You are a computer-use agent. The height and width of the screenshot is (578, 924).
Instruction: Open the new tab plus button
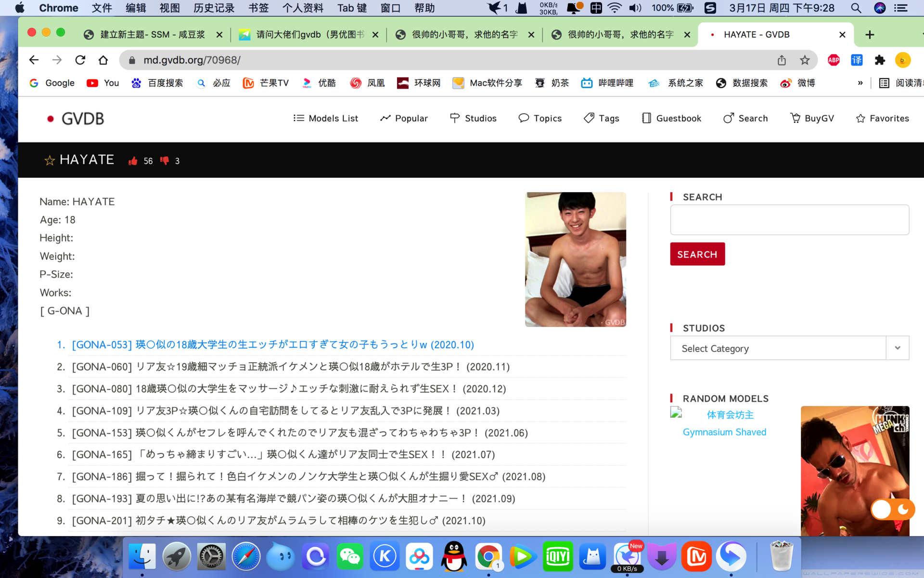pos(869,35)
